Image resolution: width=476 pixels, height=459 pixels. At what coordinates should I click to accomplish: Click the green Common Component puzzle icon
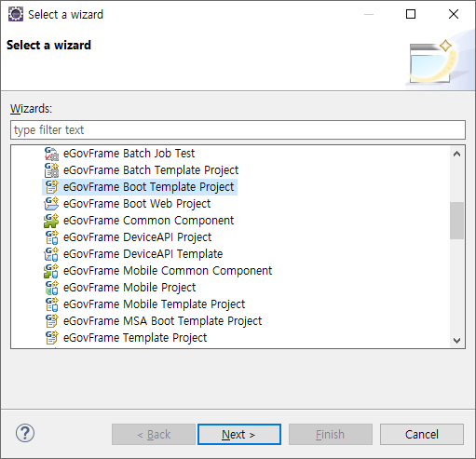(x=51, y=221)
